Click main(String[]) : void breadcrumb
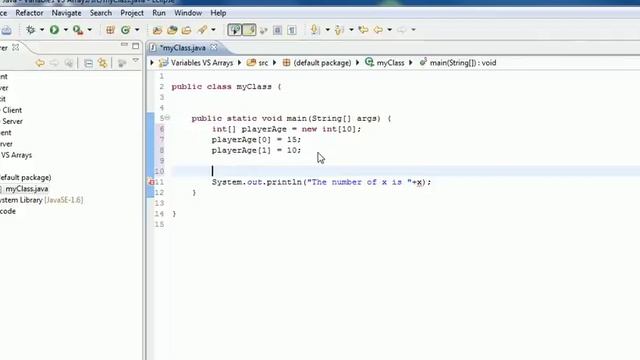This screenshot has height=360, width=640. [463, 63]
